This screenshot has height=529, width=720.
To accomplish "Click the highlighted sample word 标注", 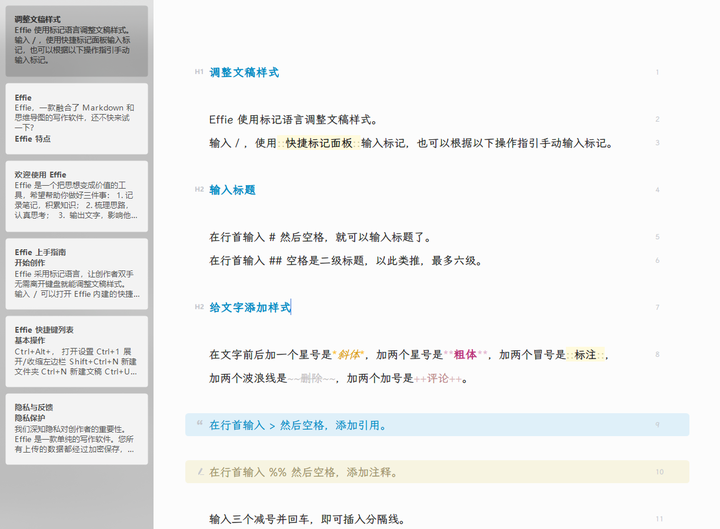I will click(585, 355).
